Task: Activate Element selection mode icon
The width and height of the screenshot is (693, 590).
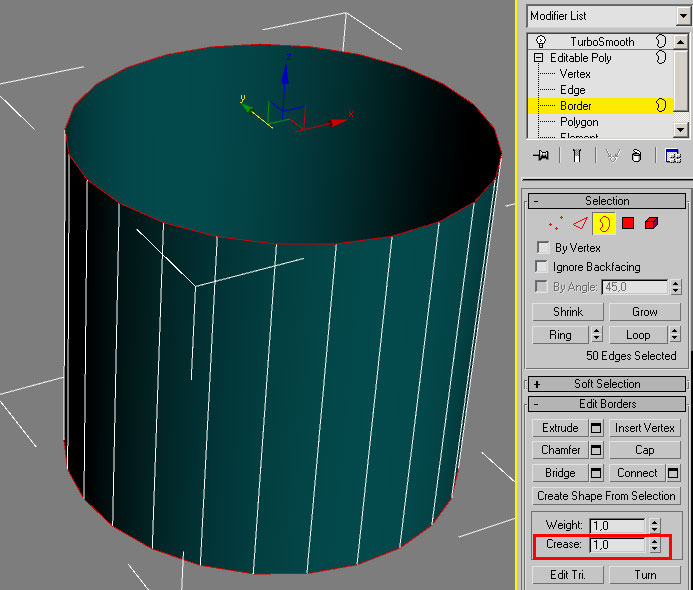Action: [652, 222]
